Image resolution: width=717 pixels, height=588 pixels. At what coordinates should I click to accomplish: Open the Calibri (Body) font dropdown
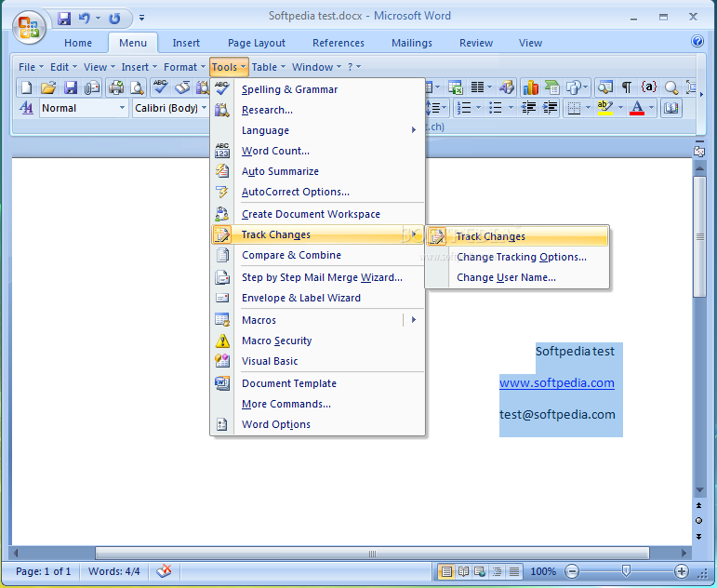(204, 108)
